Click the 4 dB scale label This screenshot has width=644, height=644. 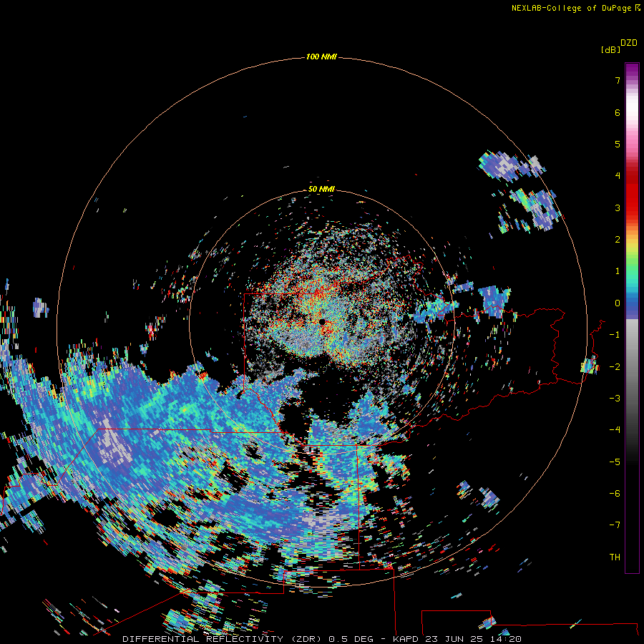[x=618, y=176]
